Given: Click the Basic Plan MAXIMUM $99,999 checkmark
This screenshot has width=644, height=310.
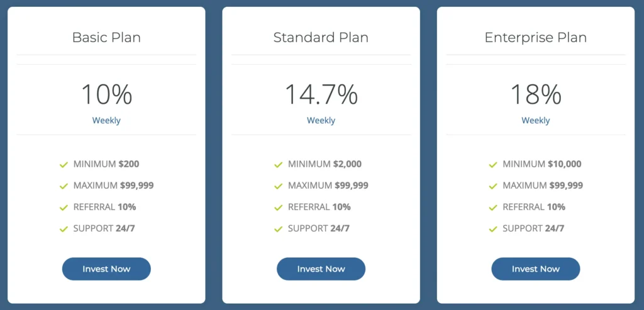Looking at the screenshot, I should point(64,186).
